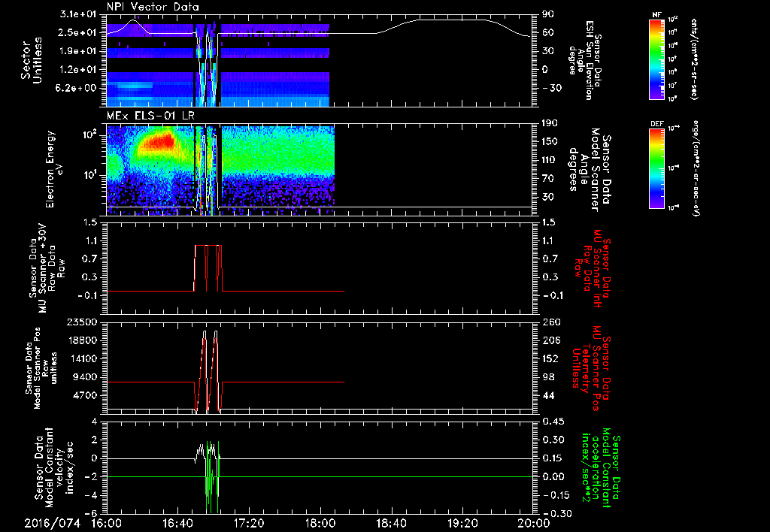The height and width of the screenshot is (532, 770).
Task: Click the 'MU Scanner +30V Raw Data' axis label
Action: 47,268
